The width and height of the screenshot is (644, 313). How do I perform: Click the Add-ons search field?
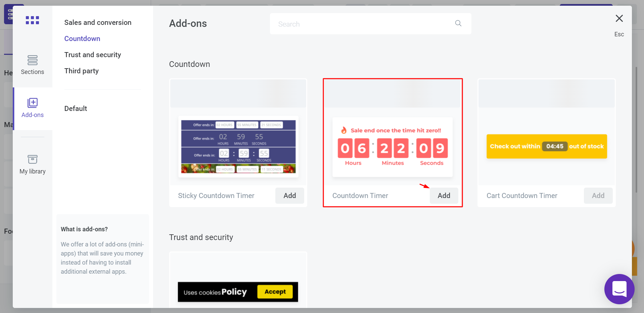(x=370, y=24)
